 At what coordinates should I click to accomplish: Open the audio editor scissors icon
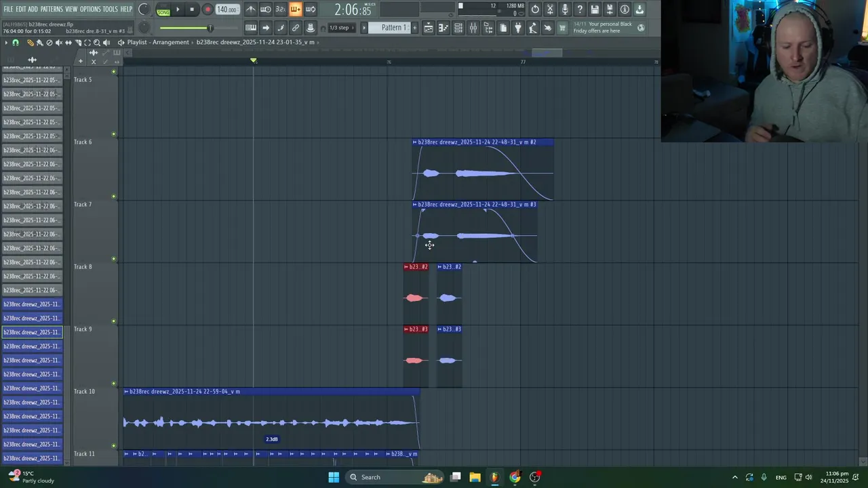pyautogui.click(x=550, y=9)
